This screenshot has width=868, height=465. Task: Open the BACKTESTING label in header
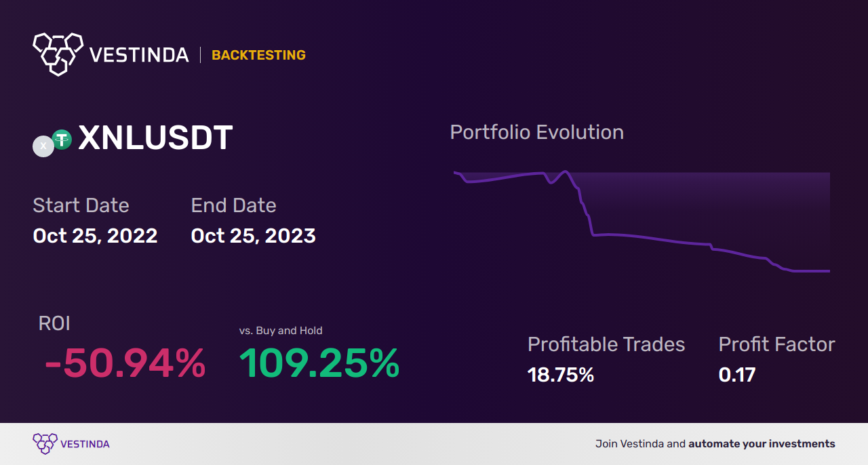(x=258, y=55)
